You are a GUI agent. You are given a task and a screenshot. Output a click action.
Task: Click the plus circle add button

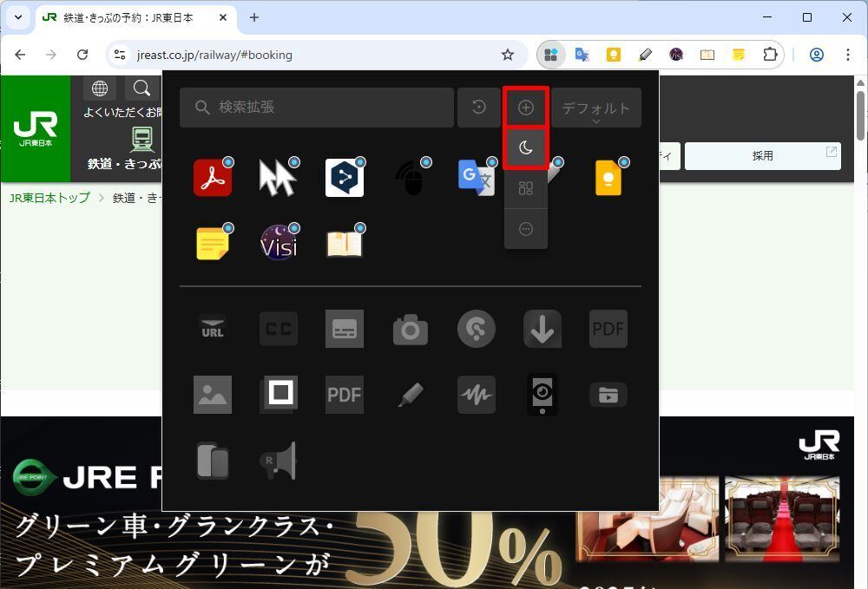(x=525, y=108)
